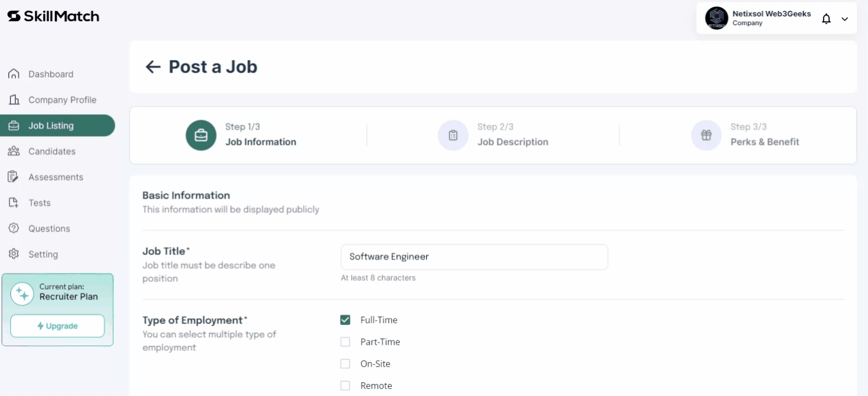
Task: Click the Company Profile building icon
Action: click(14, 100)
